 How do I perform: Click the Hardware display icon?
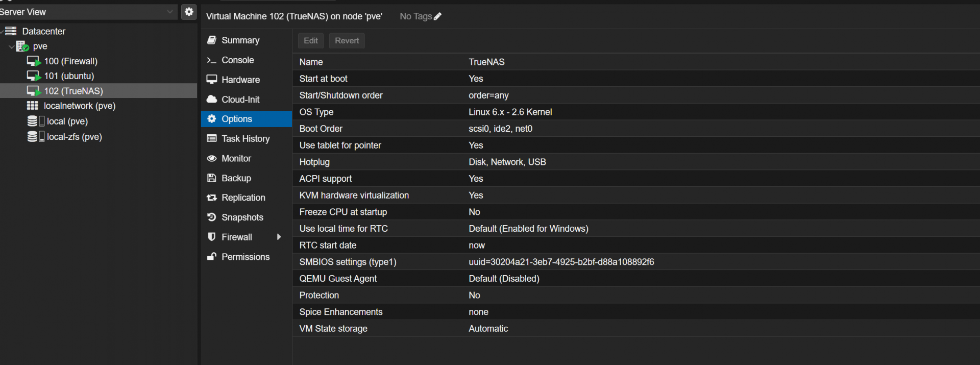[212, 80]
